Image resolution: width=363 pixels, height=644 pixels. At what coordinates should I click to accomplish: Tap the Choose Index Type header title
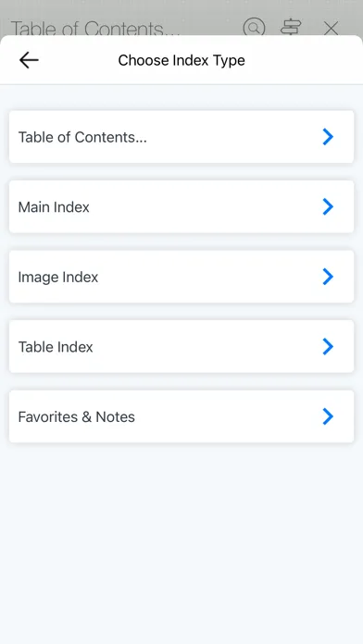181,60
